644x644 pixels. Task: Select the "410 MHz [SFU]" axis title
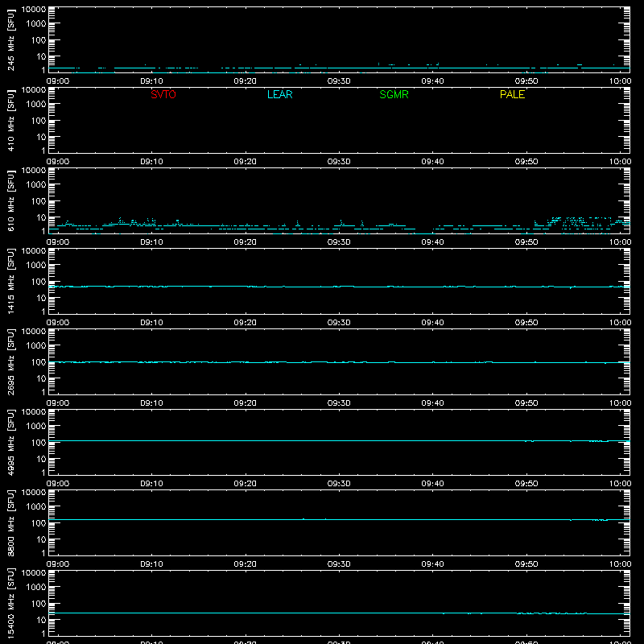pyautogui.click(x=11, y=120)
